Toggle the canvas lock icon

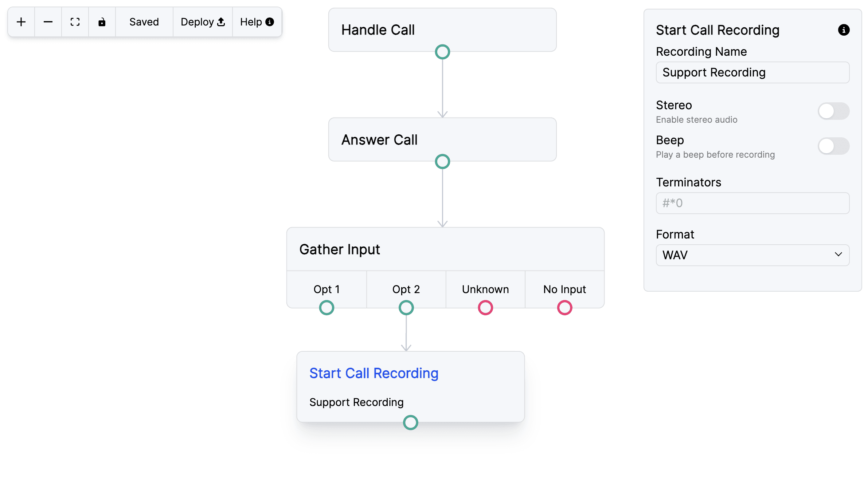point(102,22)
